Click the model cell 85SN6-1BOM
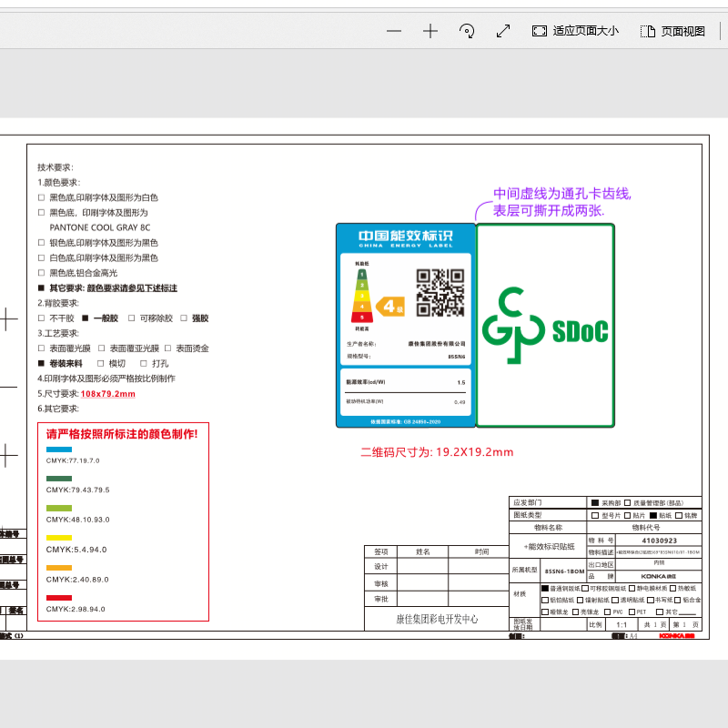The width and height of the screenshot is (728, 728). coord(564,571)
